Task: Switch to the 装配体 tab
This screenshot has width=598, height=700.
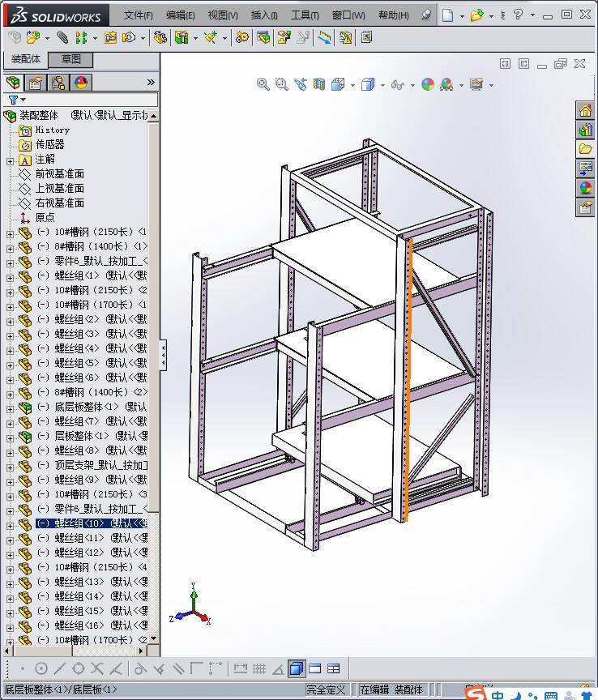Action: 25,59
